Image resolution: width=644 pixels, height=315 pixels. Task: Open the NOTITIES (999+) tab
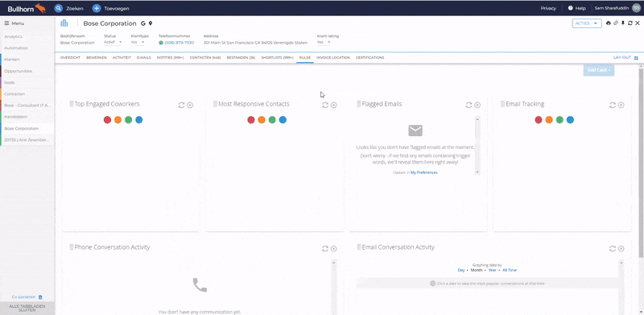point(170,57)
